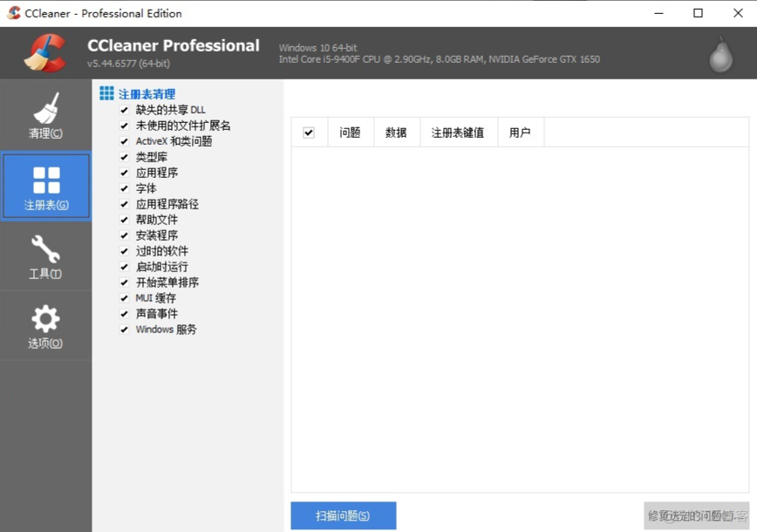757x532 pixels.
Task: Open the 清理 (Cleaner) section
Action: point(45,115)
